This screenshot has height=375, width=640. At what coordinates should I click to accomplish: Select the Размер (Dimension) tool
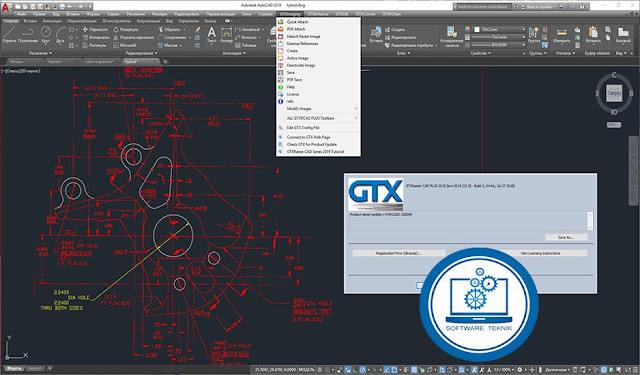(226, 34)
